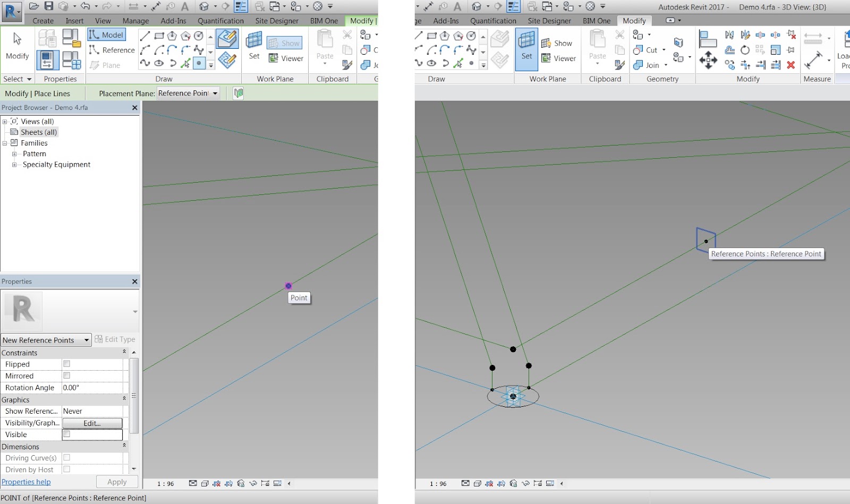Open the Placement Plane dropdown
This screenshot has width=850, height=504.
coord(215,93)
